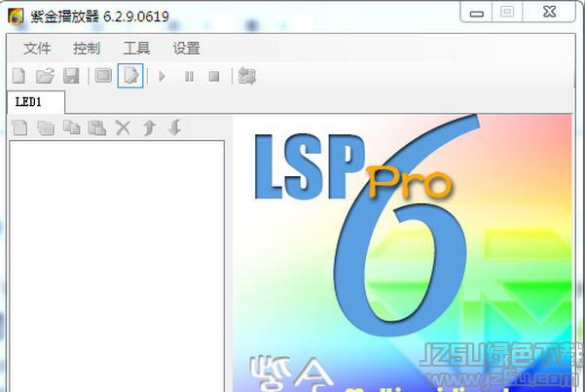Click the display window toolbar icon
The image size is (585, 392).
tap(103, 76)
